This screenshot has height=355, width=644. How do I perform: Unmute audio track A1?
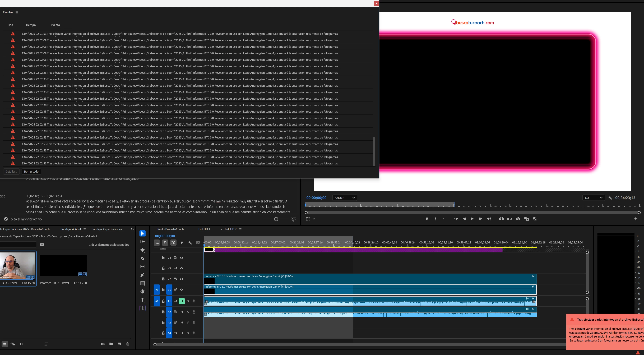tap(182, 301)
